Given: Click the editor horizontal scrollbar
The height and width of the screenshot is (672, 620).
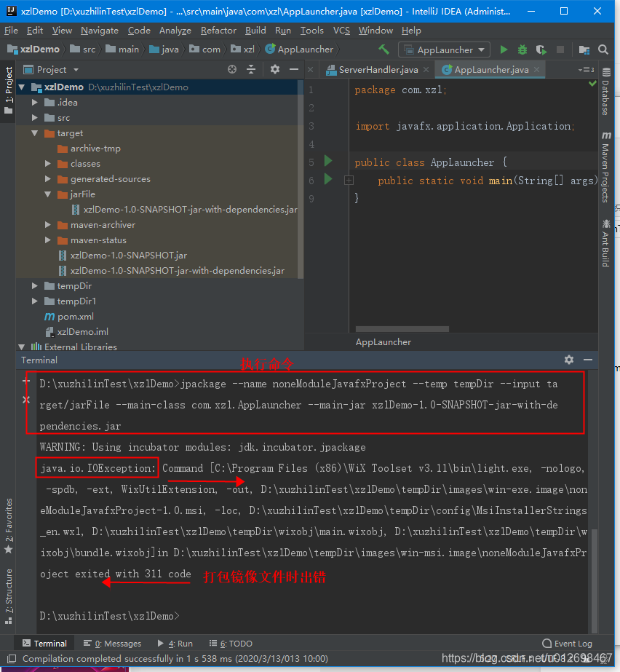Looking at the screenshot, I should tap(402, 329).
